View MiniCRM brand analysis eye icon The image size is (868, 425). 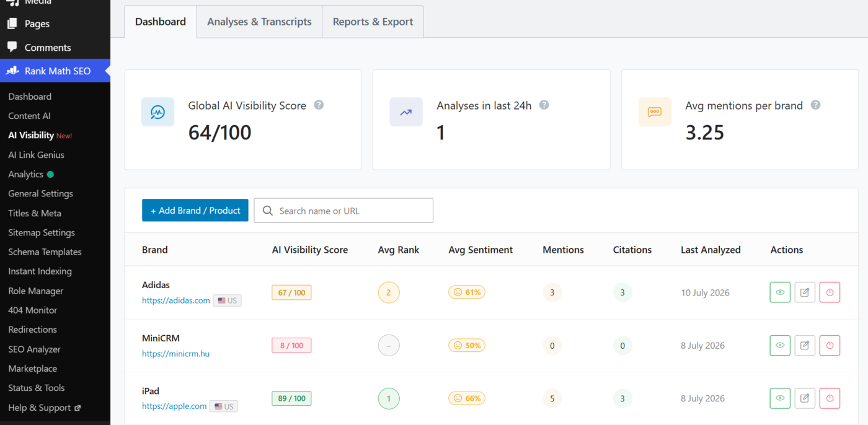click(x=780, y=345)
